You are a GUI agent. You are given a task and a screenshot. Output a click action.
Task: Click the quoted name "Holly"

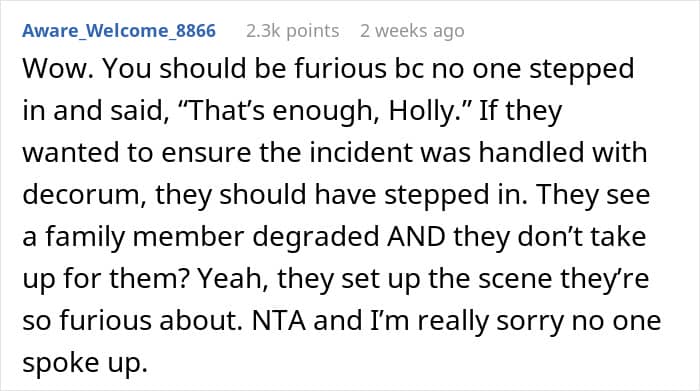pos(420,112)
